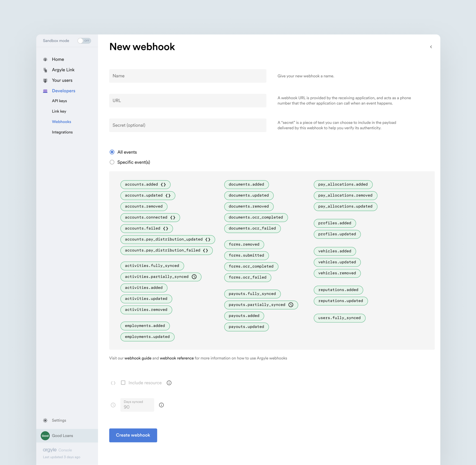Click the Settings gear icon
Image resolution: width=476 pixels, height=465 pixels.
coord(45,420)
